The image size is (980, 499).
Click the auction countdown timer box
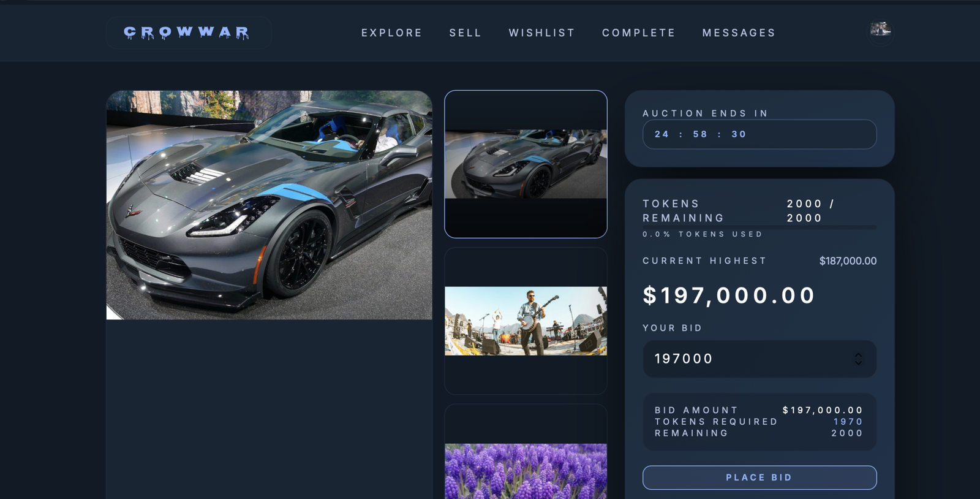pos(759,134)
